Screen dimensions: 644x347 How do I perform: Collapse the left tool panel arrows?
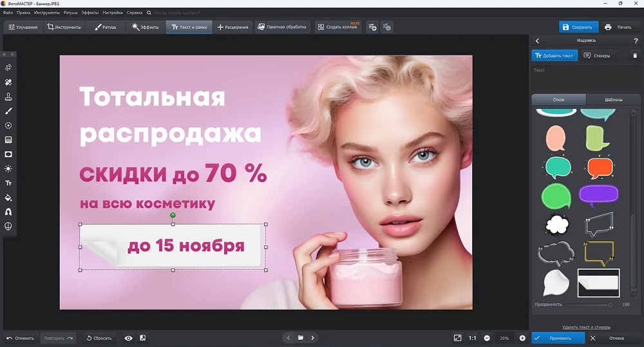pos(12,54)
